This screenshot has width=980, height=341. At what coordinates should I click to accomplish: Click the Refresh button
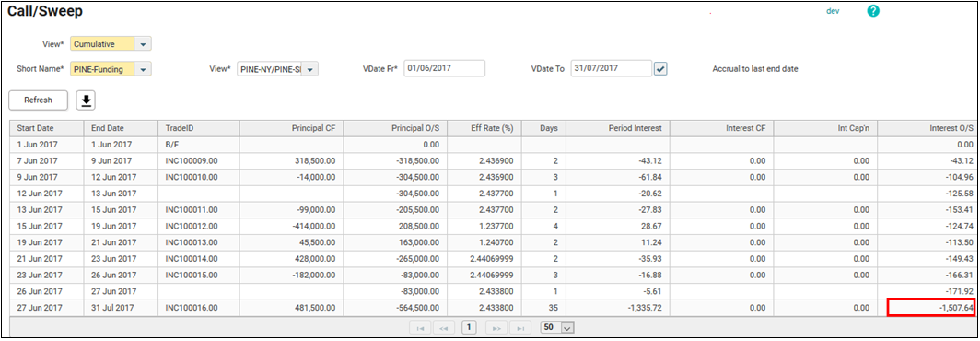38,100
